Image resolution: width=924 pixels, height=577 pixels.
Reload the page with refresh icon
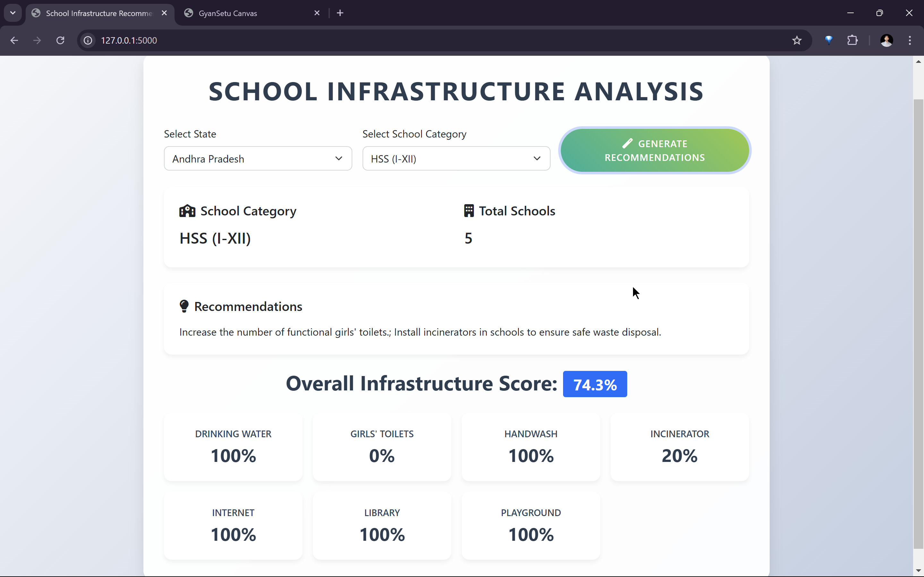coord(60,40)
